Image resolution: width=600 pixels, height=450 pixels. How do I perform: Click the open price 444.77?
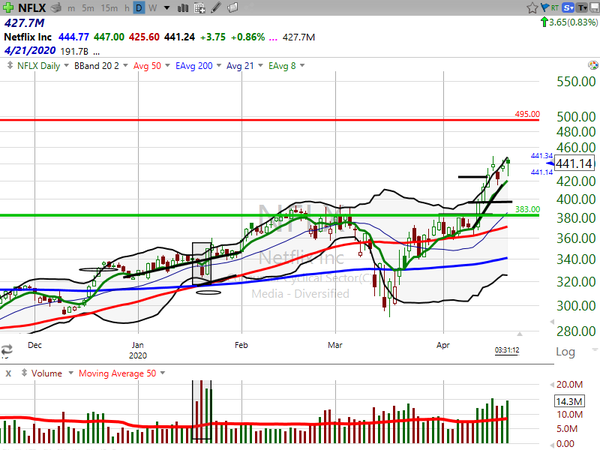(73, 37)
